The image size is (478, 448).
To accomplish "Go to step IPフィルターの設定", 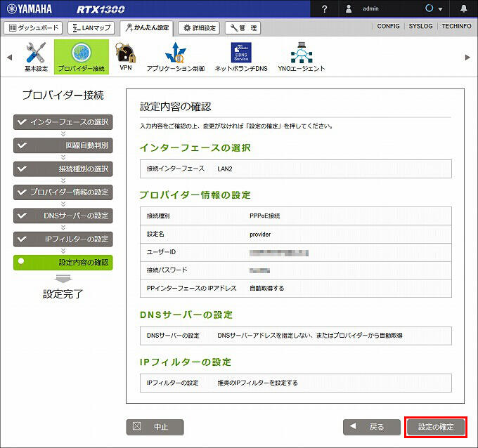I will [x=63, y=239].
